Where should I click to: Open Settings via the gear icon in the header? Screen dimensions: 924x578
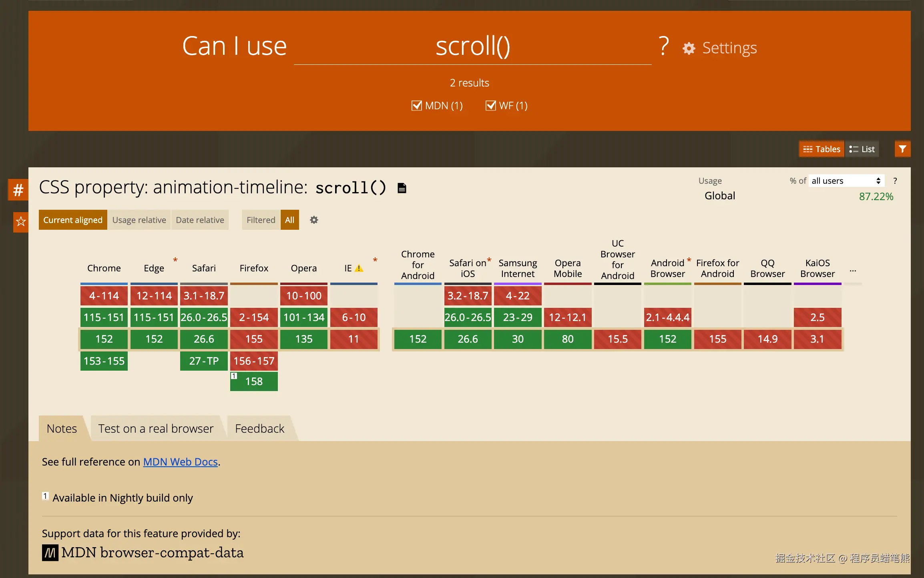pyautogui.click(x=689, y=48)
